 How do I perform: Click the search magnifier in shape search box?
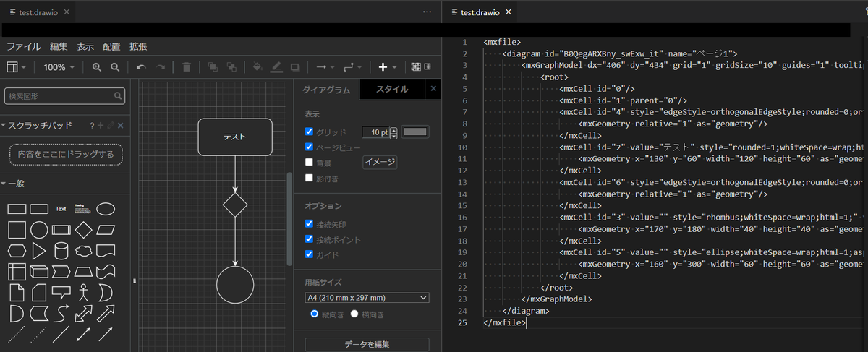click(118, 95)
